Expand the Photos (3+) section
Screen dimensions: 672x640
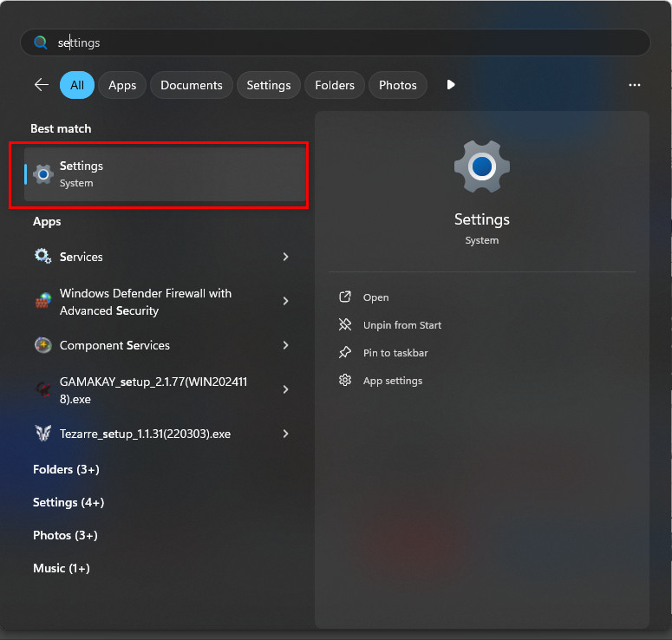coord(65,535)
